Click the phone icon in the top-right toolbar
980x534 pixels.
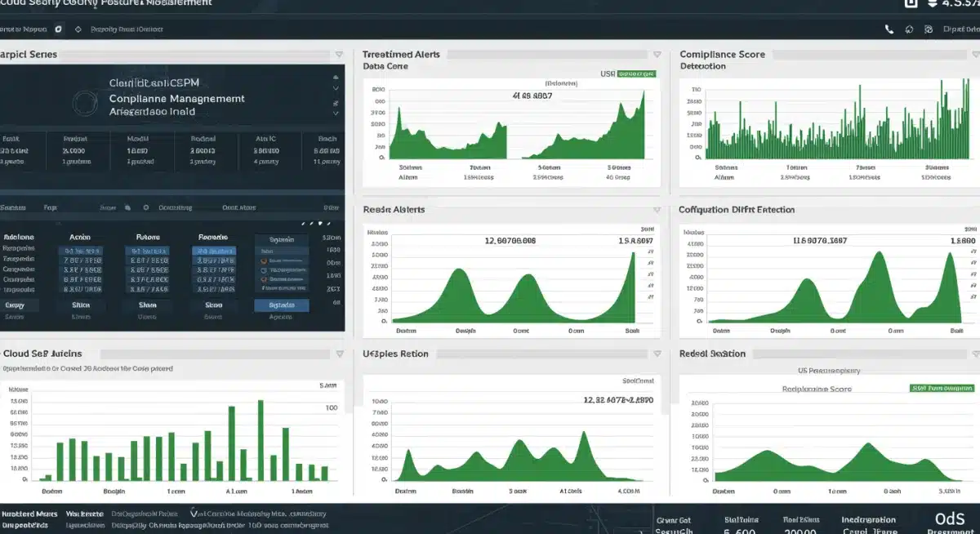(889, 29)
